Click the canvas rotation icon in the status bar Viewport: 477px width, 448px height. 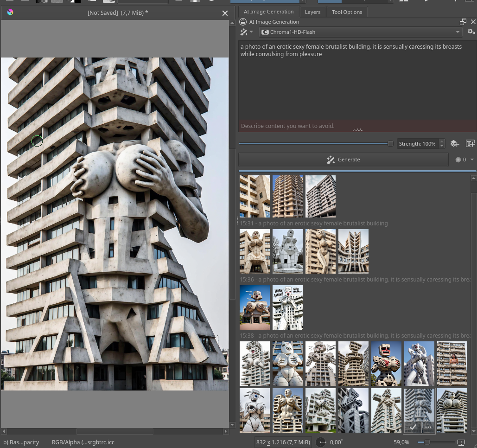pyautogui.click(x=321, y=442)
